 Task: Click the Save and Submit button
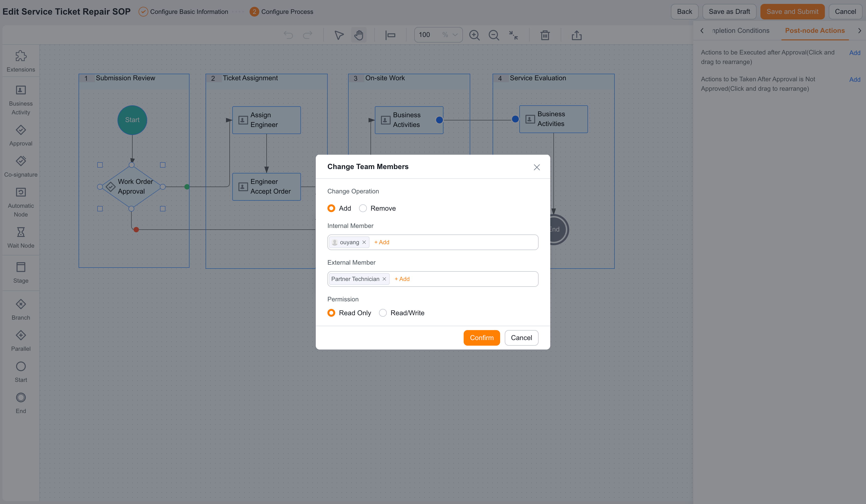792,12
